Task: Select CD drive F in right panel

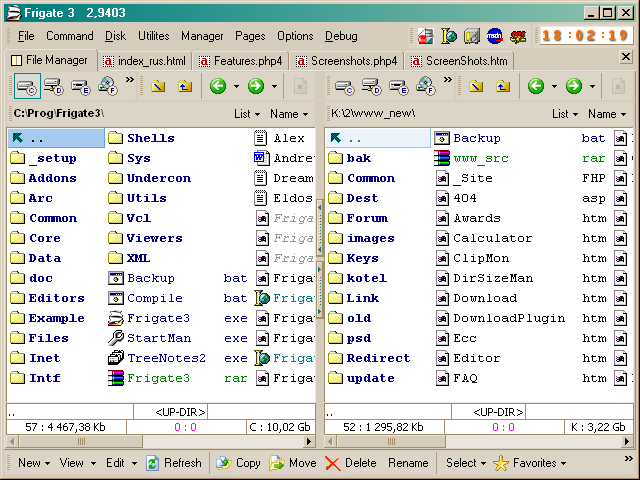Action: coord(426,86)
